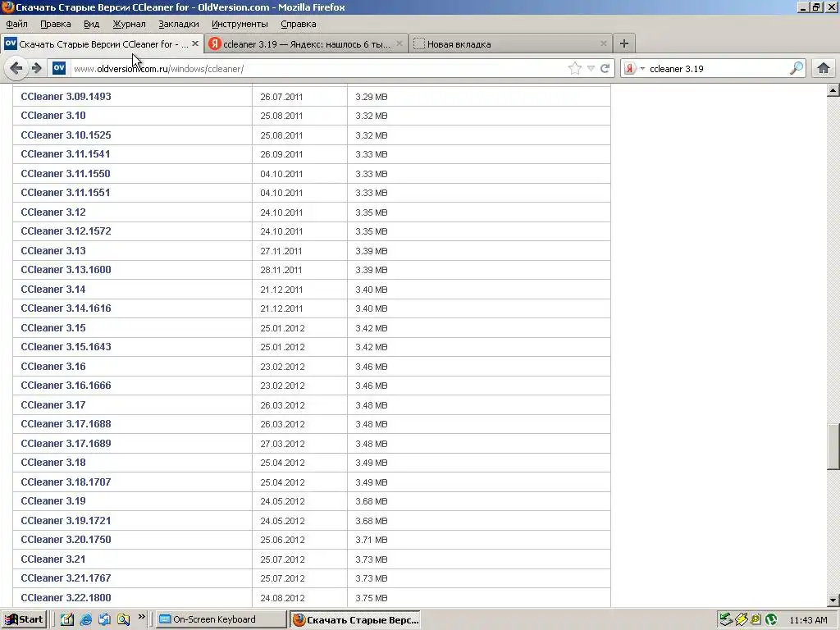The image size is (840, 630).
Task: Open CCleaner 3.16.1666 link
Action: click(66, 386)
